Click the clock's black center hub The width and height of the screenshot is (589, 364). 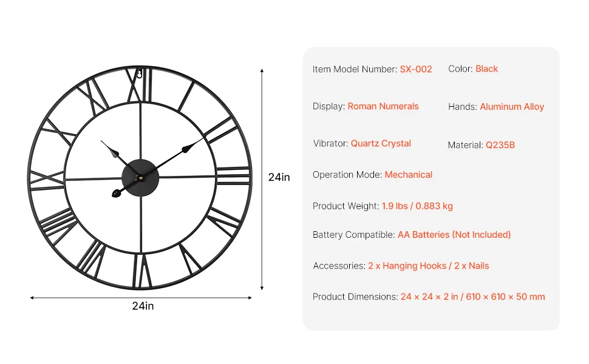pos(140,178)
